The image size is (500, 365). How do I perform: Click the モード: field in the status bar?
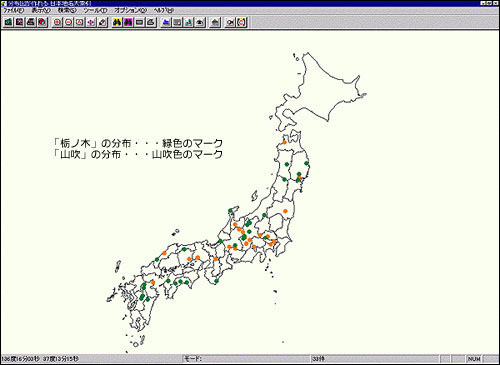[x=247, y=359]
